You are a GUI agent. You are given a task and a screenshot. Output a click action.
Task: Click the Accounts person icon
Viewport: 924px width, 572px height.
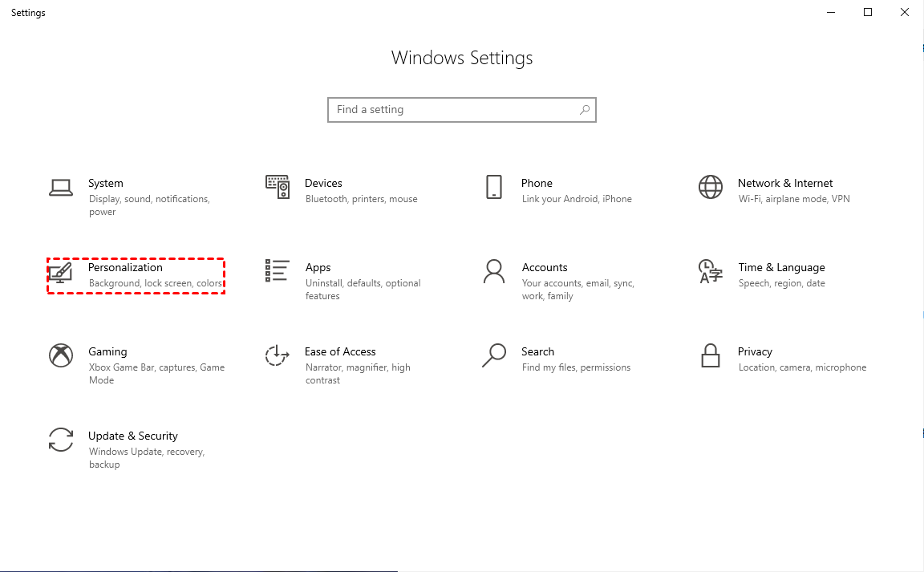(494, 271)
